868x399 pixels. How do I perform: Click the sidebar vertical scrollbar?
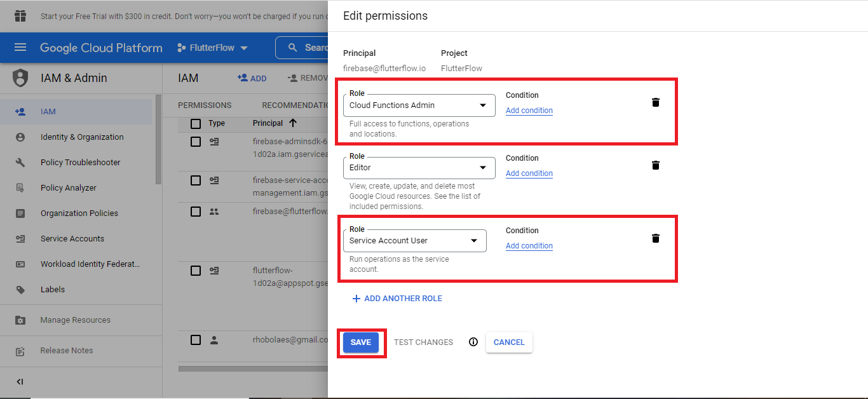click(158, 140)
